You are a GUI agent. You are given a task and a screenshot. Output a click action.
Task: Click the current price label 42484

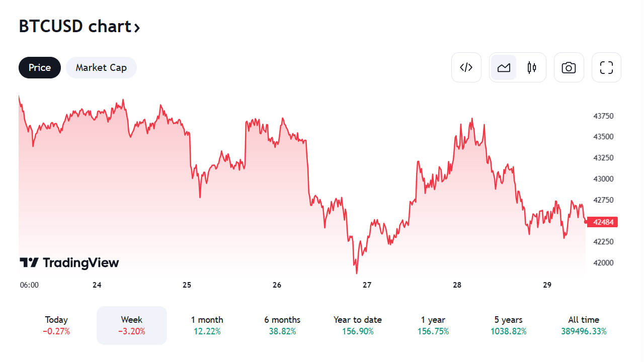603,222
